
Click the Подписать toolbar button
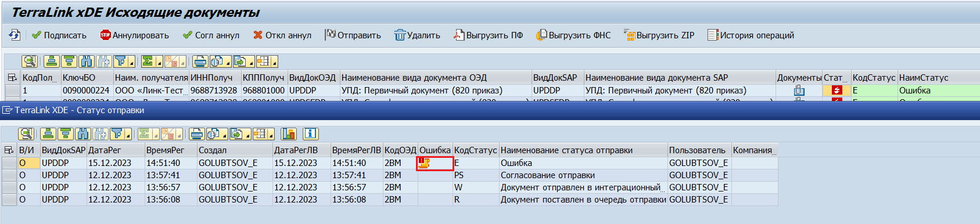[x=59, y=35]
